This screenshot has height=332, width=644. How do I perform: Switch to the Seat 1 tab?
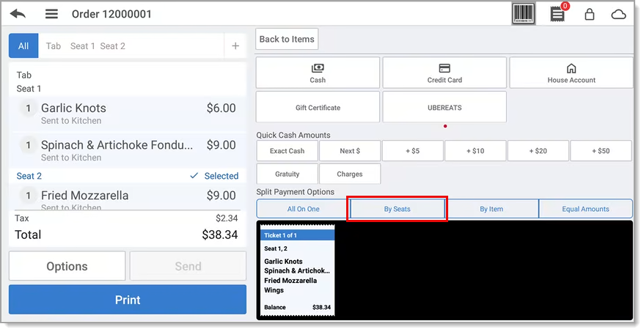tap(83, 45)
